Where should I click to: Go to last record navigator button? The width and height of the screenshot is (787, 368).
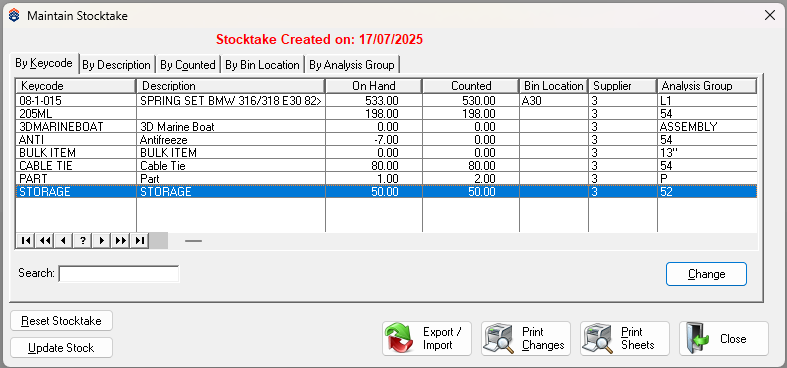coord(140,240)
